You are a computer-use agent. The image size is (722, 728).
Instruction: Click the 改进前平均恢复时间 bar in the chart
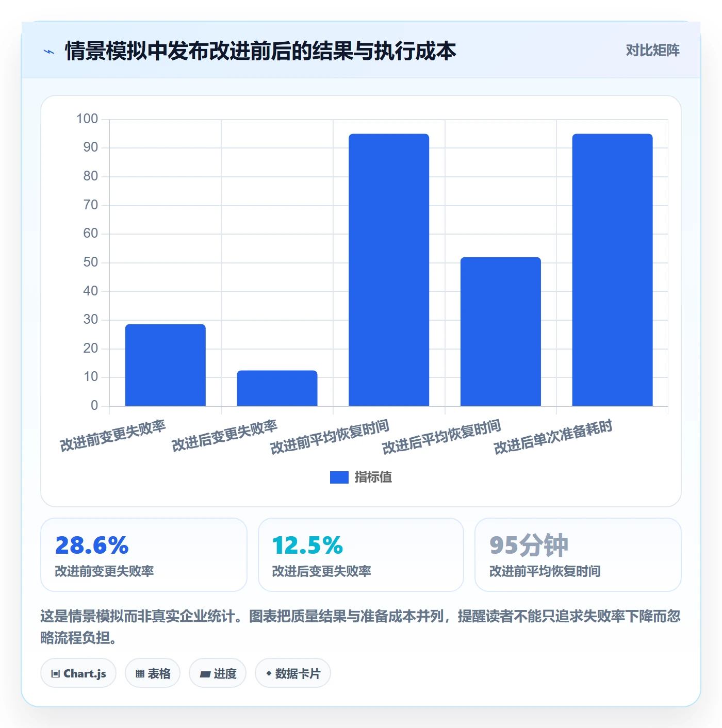tap(389, 270)
